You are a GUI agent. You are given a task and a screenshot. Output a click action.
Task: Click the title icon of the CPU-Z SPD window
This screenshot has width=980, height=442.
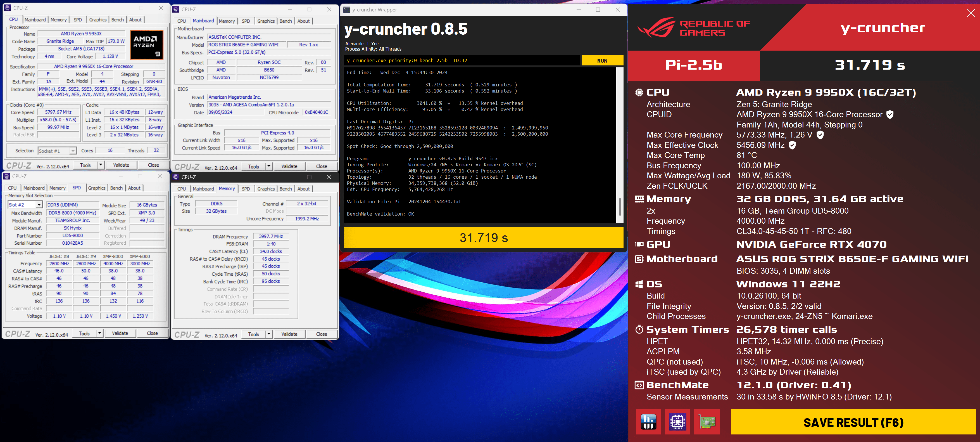tap(6, 176)
